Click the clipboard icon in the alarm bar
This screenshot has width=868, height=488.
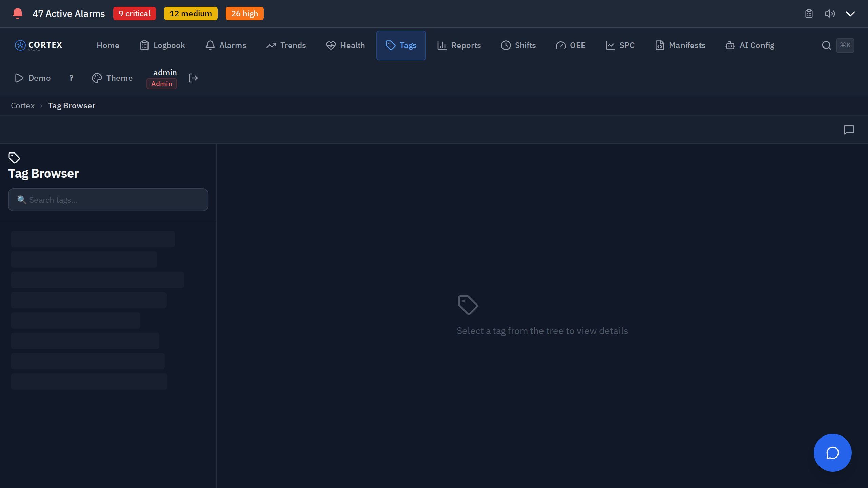coord(809,14)
